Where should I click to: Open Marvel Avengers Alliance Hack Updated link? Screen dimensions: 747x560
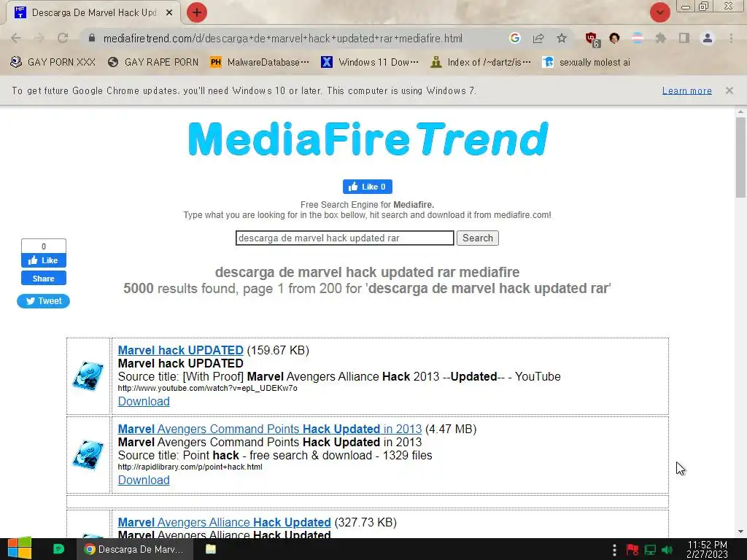point(224,522)
